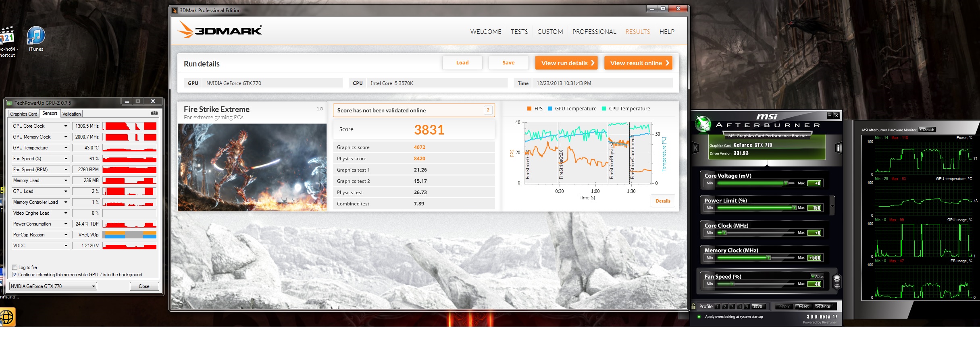The width and height of the screenshot is (980, 348).
Task: Toggle Apply overclocking at system startup
Action: (x=699, y=317)
